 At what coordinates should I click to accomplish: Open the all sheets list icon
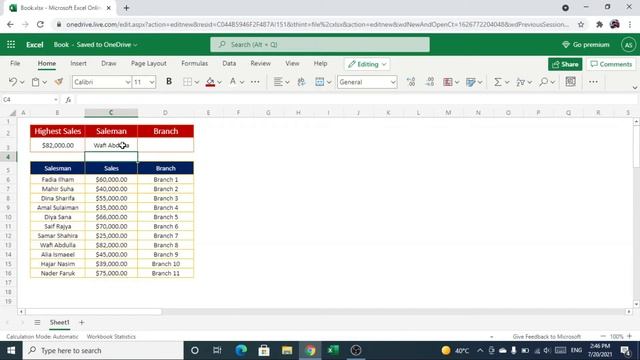pos(37,322)
